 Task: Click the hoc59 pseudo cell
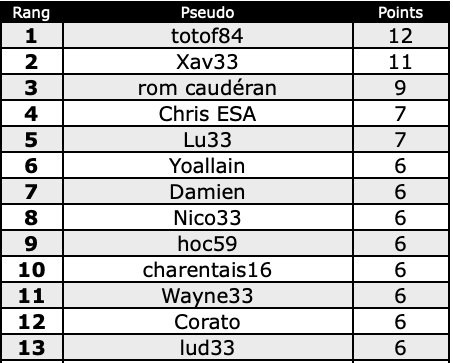tap(207, 244)
